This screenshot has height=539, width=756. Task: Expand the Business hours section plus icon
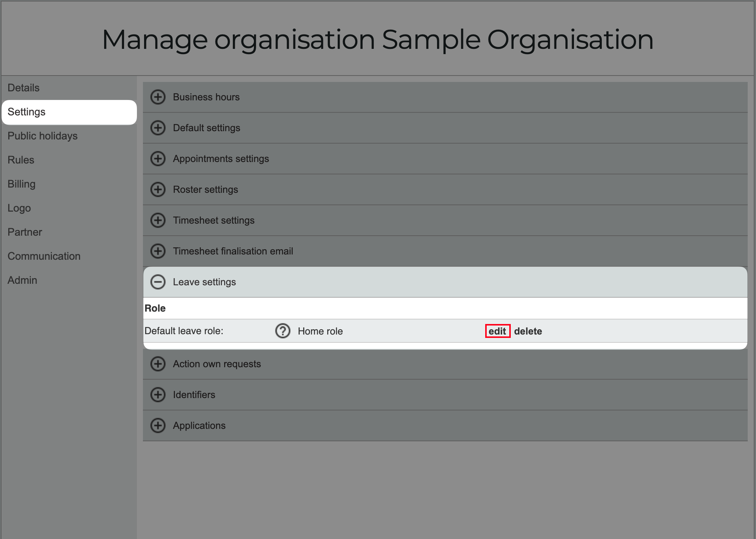(158, 97)
